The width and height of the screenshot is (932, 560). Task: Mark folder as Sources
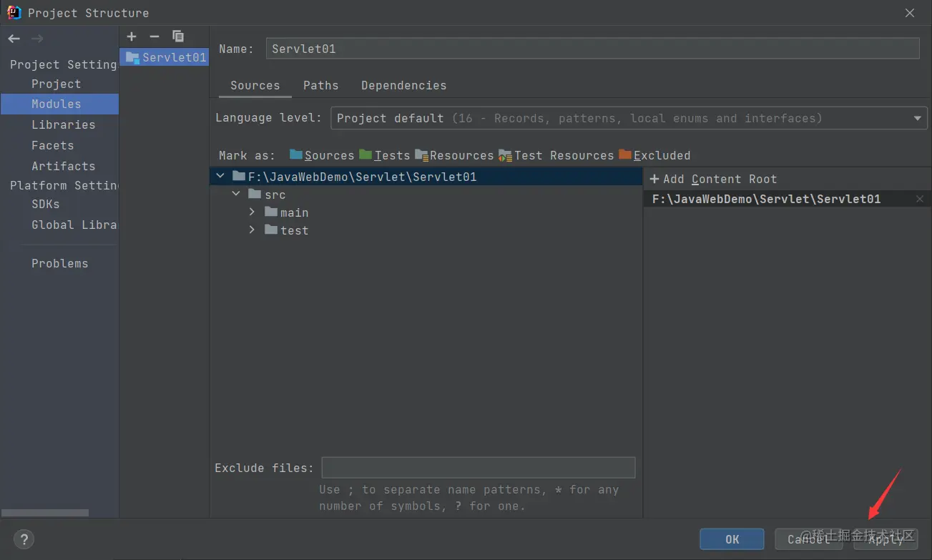coord(322,155)
